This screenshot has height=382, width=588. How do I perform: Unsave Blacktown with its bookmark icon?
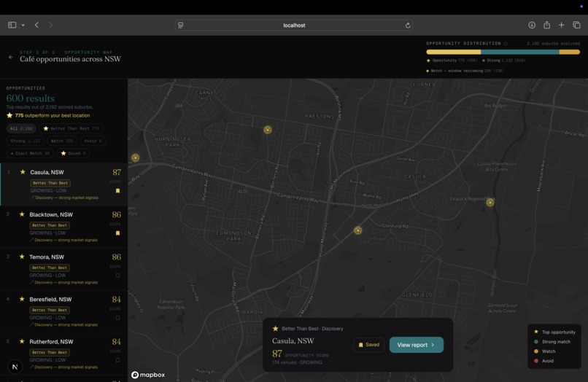coord(117,233)
